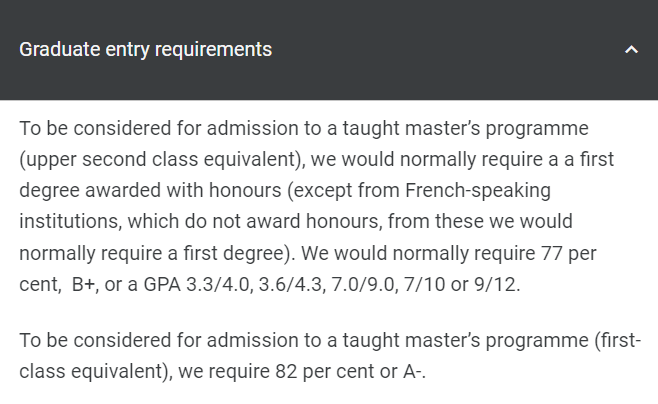Click the text '3.6/4.3' grade value

(291, 284)
